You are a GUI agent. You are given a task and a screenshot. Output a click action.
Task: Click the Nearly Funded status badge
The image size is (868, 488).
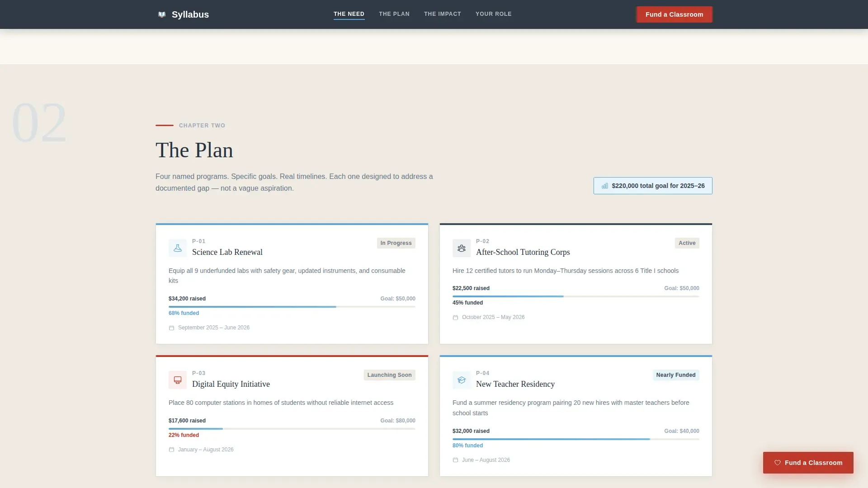(676, 375)
